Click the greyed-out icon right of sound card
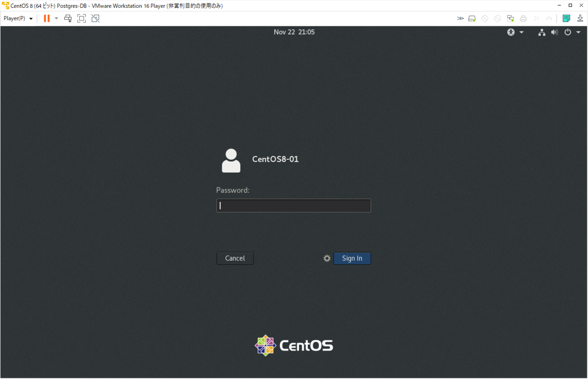The width and height of the screenshot is (588, 379). coord(549,19)
